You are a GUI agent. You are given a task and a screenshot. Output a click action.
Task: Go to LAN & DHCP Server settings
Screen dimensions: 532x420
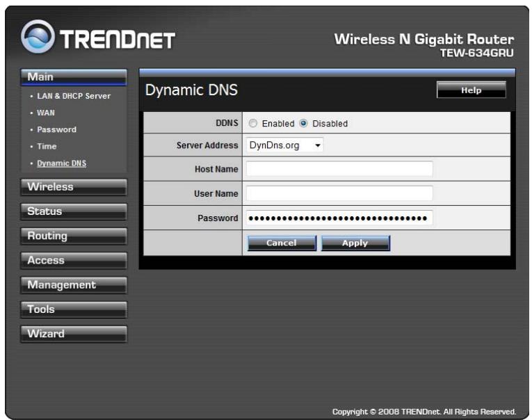(x=74, y=96)
